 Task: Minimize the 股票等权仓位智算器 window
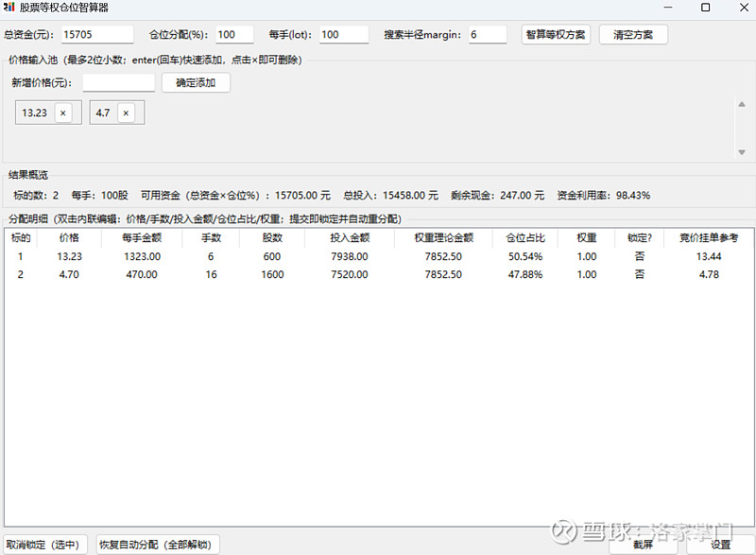tap(668, 8)
